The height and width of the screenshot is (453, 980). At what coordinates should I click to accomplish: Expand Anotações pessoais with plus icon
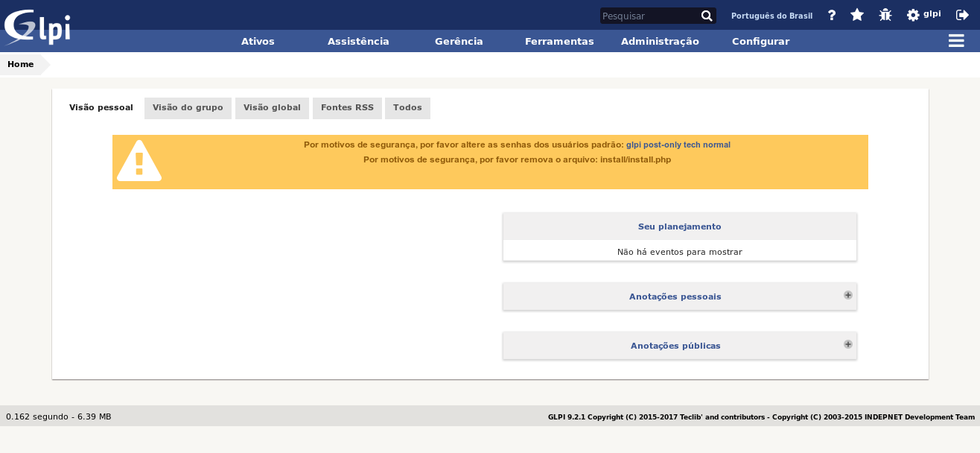coord(848,295)
